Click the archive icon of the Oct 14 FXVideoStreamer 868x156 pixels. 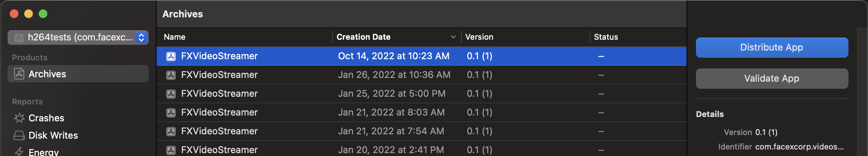coord(171,56)
